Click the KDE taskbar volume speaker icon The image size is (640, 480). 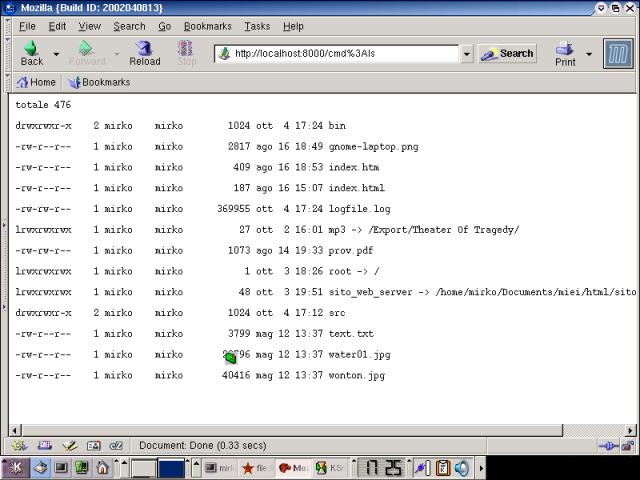[x=462, y=468]
